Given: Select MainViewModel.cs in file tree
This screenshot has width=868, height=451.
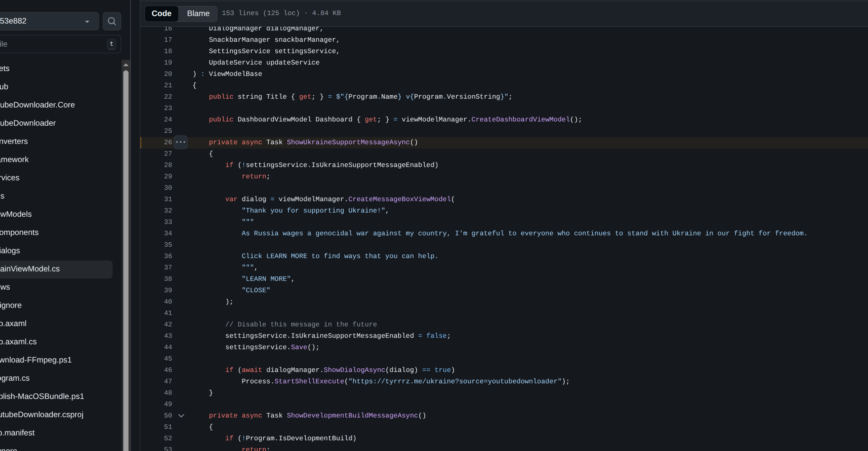Looking at the screenshot, I should (30, 269).
